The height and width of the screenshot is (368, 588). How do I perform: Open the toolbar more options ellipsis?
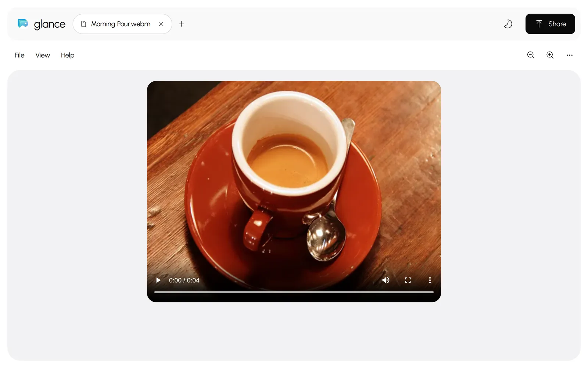pyautogui.click(x=570, y=55)
